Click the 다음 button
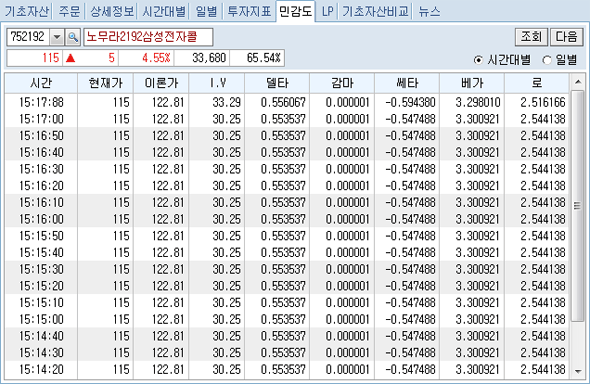The width and height of the screenshot is (590, 384). click(566, 37)
